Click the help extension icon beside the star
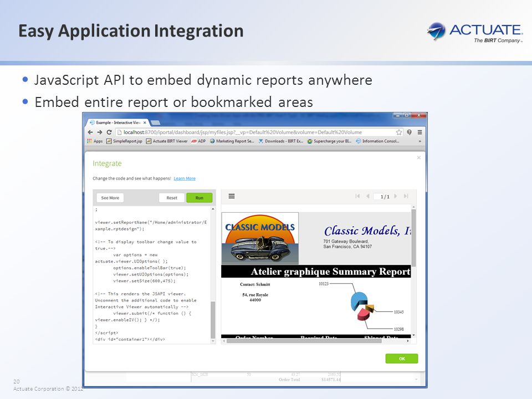This screenshot has height=399, width=532. 410,132
